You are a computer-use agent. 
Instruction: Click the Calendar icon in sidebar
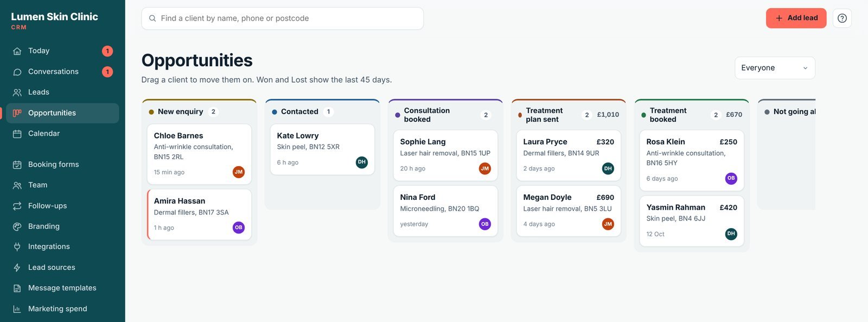[x=17, y=134]
